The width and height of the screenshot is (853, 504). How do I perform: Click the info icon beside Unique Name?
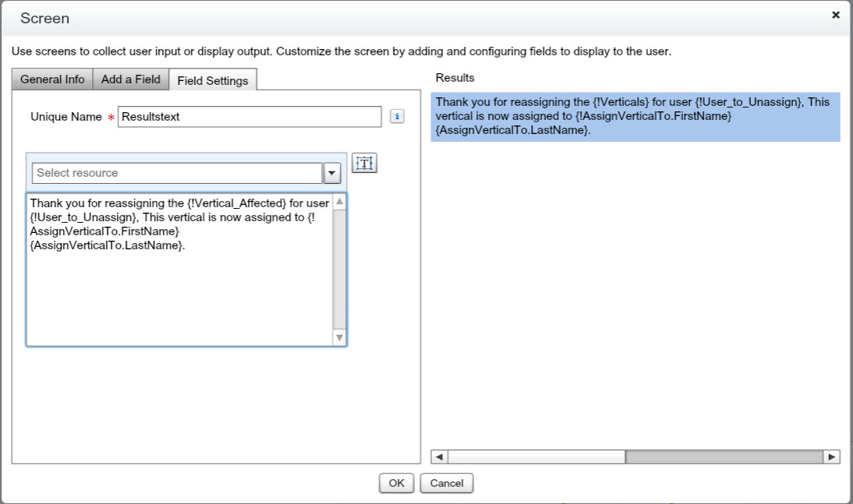pos(396,117)
